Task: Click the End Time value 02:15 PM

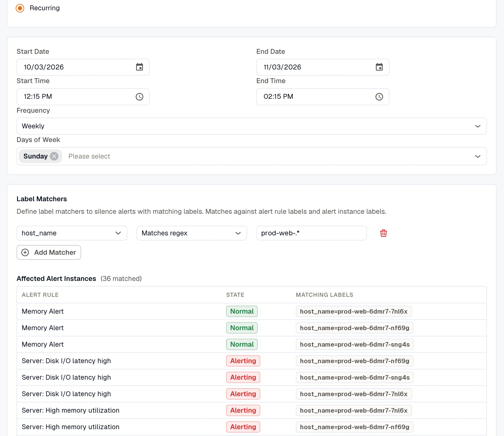Action: [x=278, y=97]
